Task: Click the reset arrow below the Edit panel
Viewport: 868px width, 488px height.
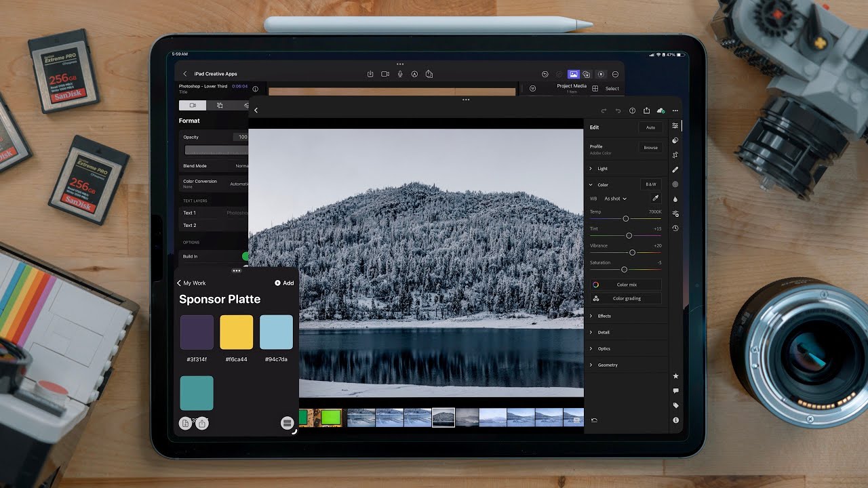Action: tap(594, 420)
